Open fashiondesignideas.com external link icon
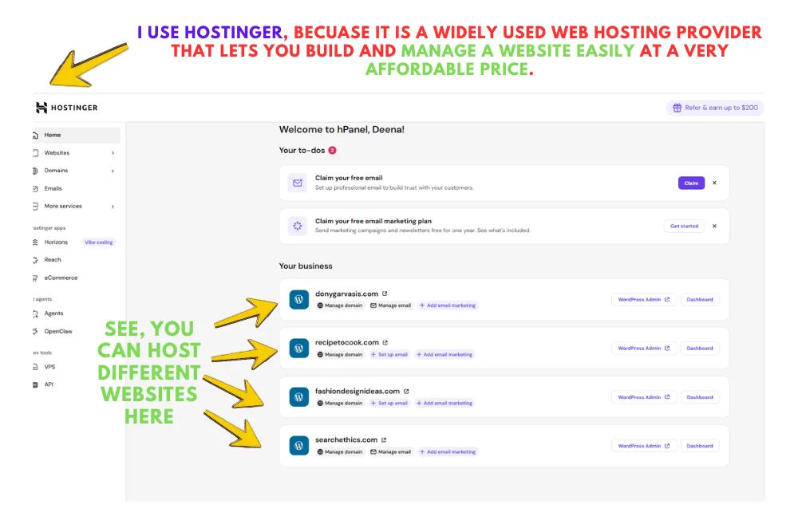 (406, 391)
